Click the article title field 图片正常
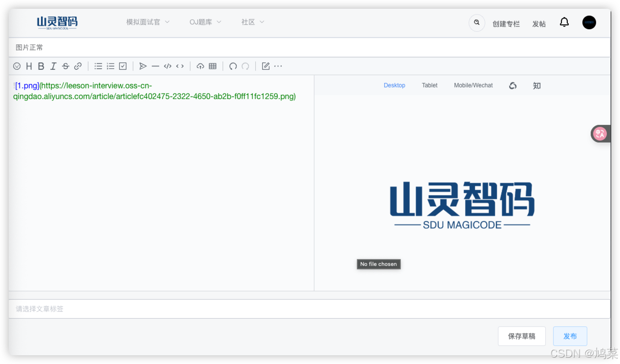The width and height of the screenshot is (620, 364). click(310, 47)
